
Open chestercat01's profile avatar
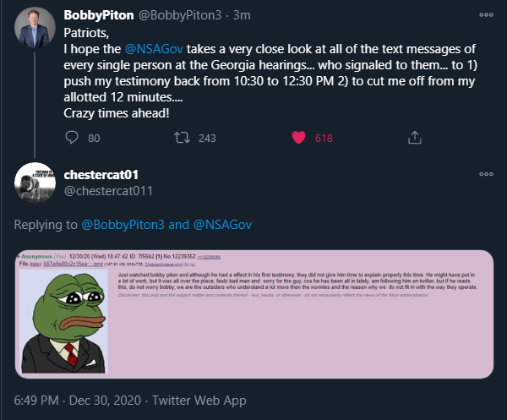click(35, 182)
